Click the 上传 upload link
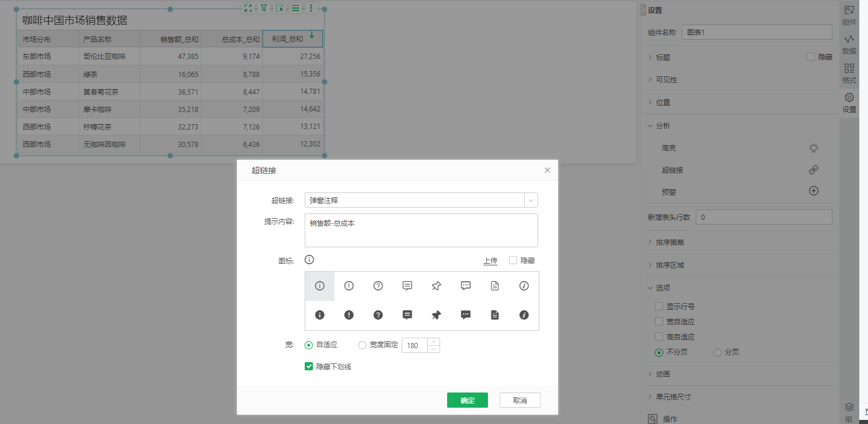868x424 pixels. coord(490,261)
